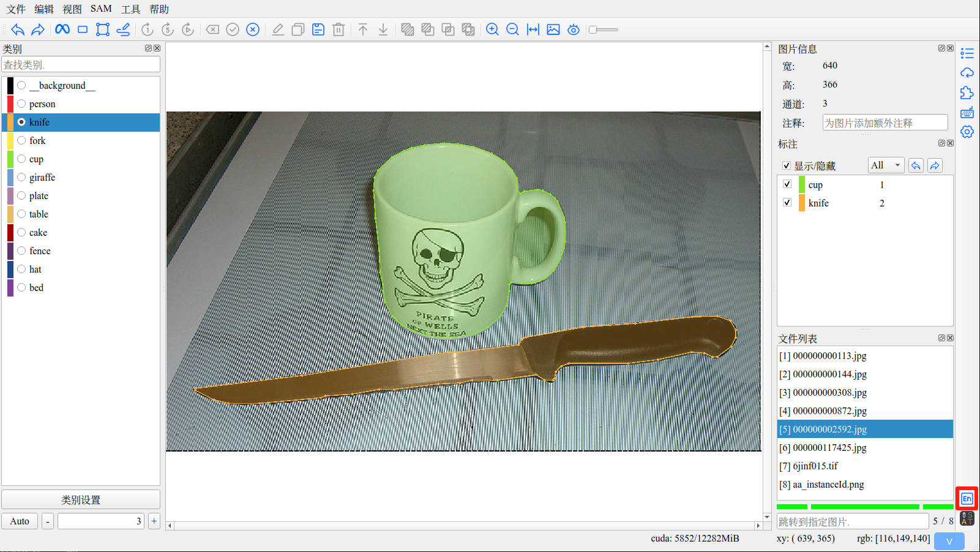Click the mask opacity slider

[x=604, y=29]
